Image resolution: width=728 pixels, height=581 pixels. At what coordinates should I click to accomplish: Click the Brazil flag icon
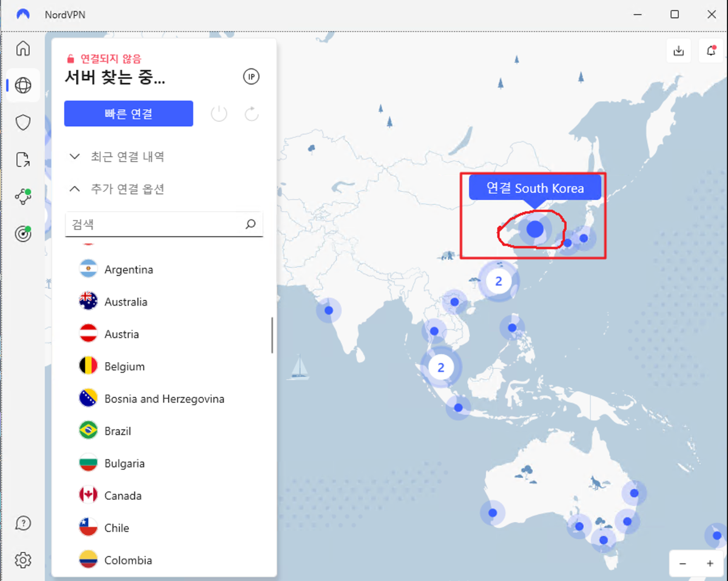click(88, 431)
